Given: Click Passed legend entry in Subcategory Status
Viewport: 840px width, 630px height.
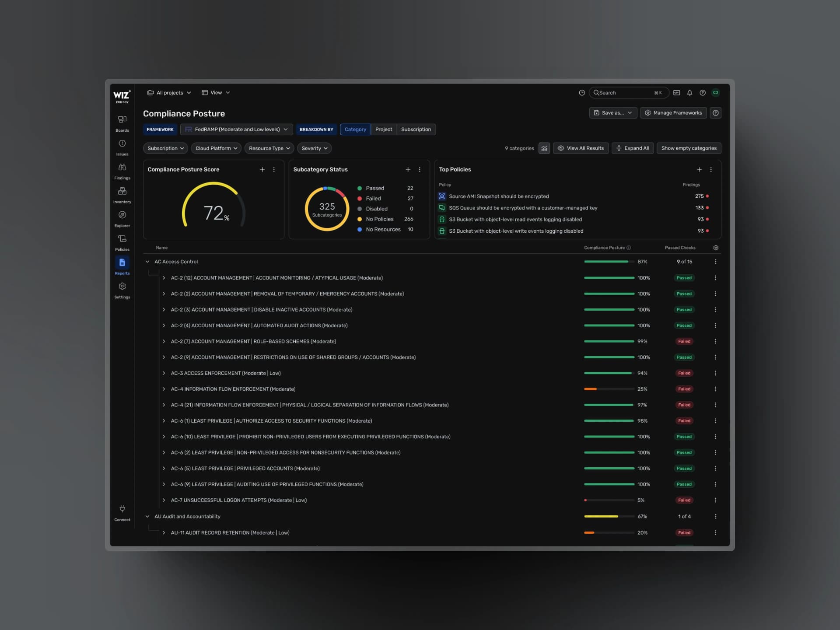Looking at the screenshot, I should pyautogui.click(x=375, y=188).
